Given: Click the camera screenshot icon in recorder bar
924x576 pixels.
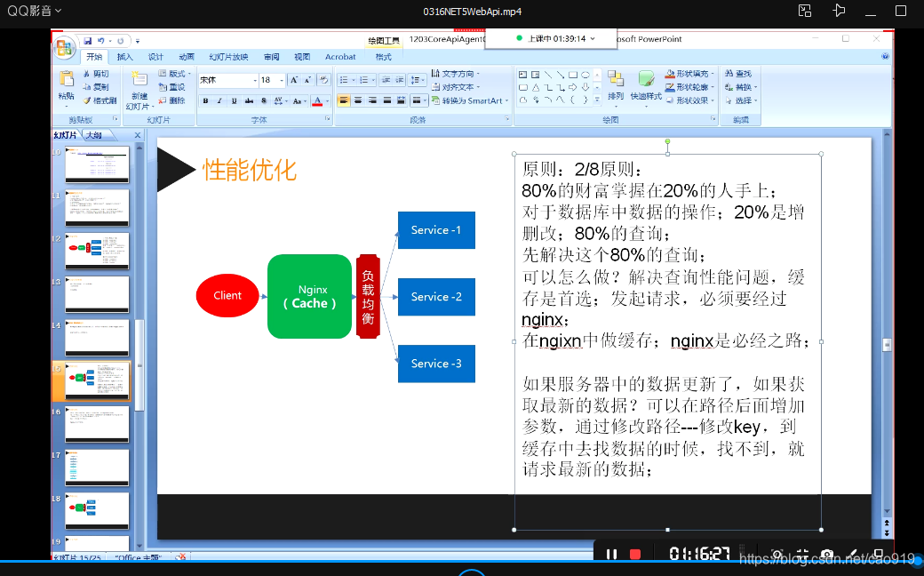Looking at the screenshot, I should 827,555.
